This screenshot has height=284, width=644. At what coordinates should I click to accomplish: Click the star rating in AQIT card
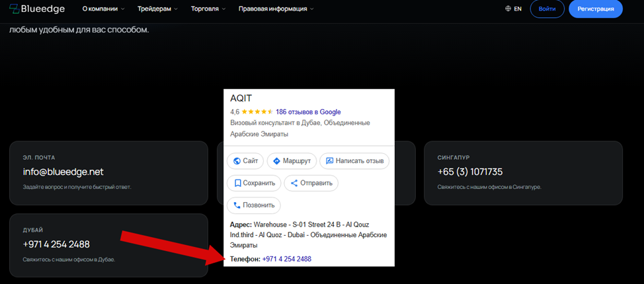[257, 112]
